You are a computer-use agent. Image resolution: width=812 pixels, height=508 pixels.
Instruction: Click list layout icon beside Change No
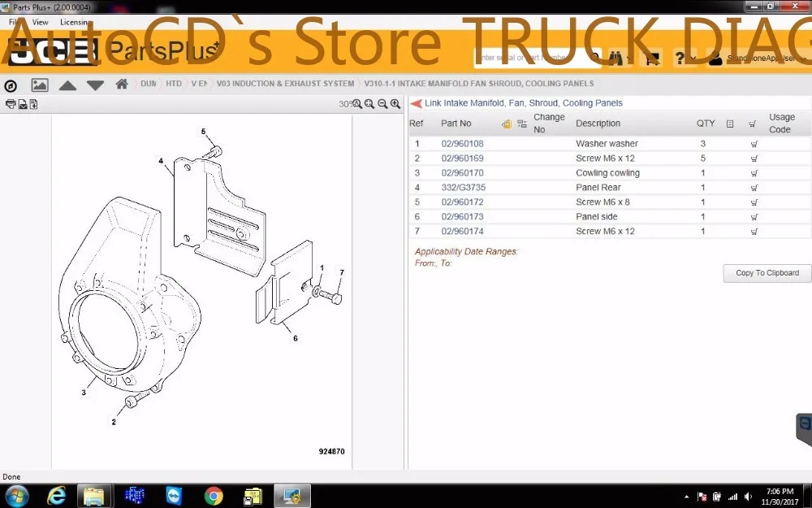tap(522, 124)
